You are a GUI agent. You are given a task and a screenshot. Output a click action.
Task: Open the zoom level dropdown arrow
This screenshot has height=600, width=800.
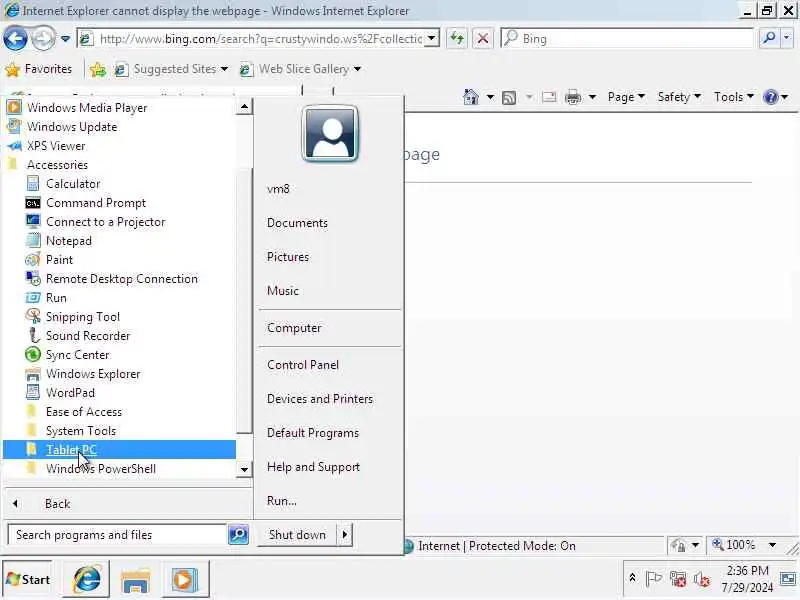[x=772, y=545]
